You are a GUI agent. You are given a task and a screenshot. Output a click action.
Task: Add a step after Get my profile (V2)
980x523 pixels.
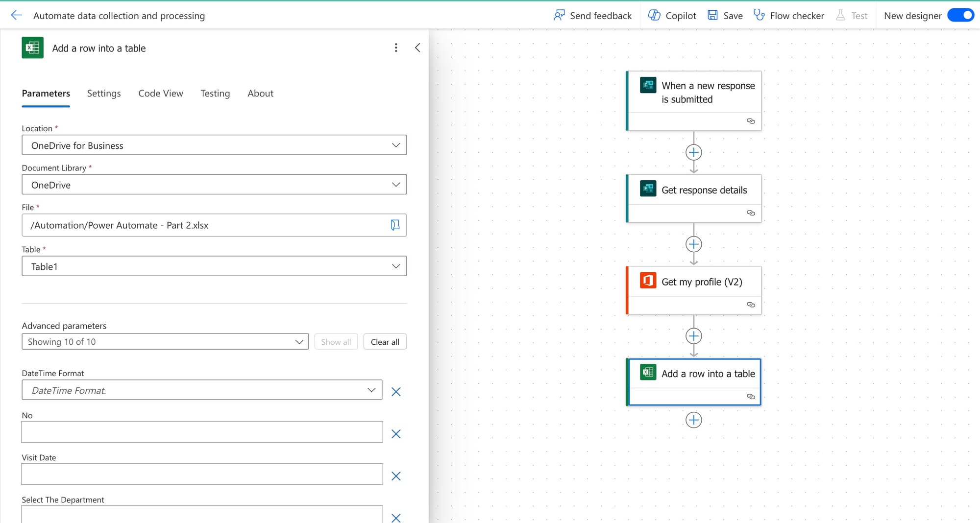[x=693, y=336]
